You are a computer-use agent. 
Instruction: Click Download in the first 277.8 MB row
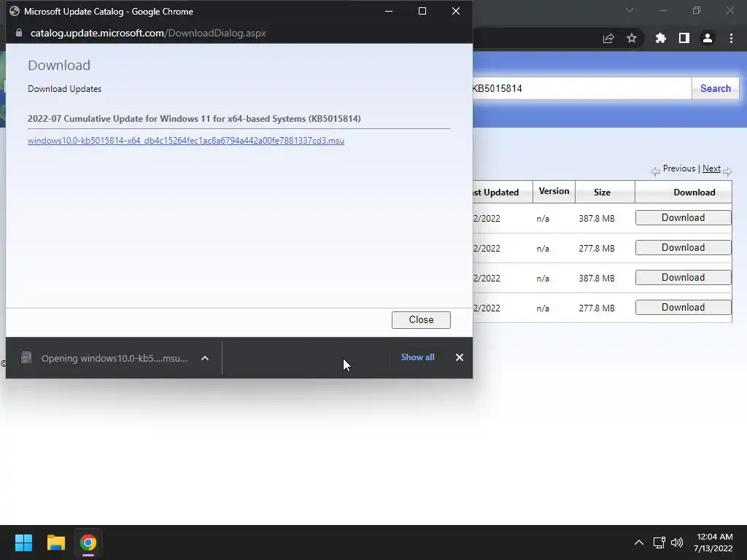[x=683, y=248]
